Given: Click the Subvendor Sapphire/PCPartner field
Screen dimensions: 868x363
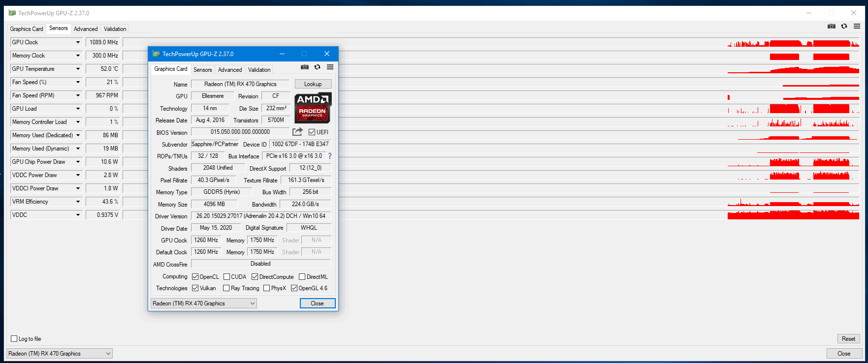Looking at the screenshot, I should (x=215, y=144).
